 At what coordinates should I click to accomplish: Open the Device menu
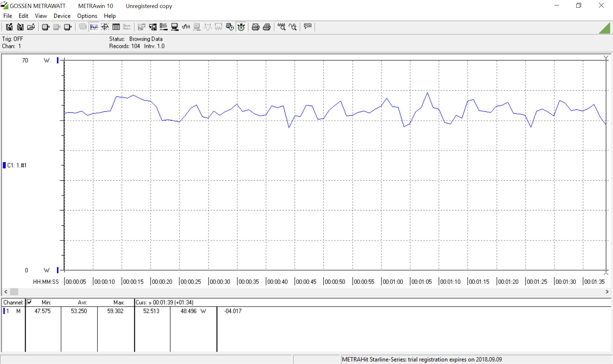pyautogui.click(x=62, y=16)
